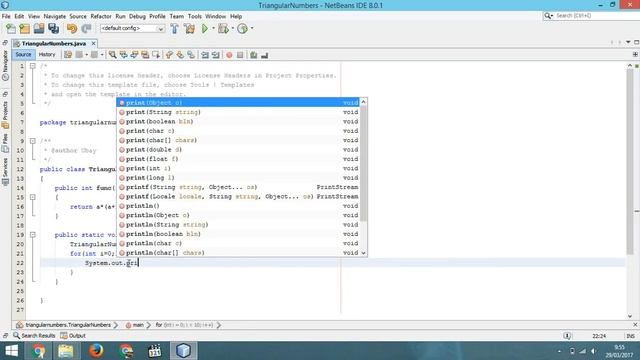
Task: Click the Last Edit editor icon
Action: [x=68, y=55]
